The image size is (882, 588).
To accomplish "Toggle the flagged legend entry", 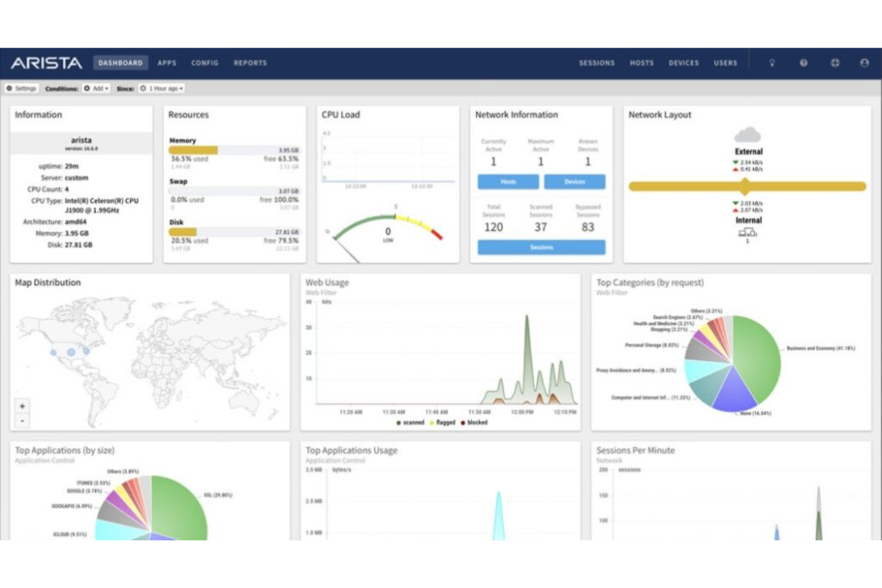I will click(x=442, y=422).
